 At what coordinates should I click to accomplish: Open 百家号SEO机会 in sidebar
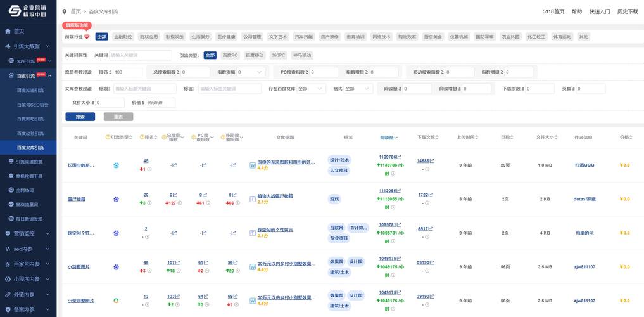[32, 105]
